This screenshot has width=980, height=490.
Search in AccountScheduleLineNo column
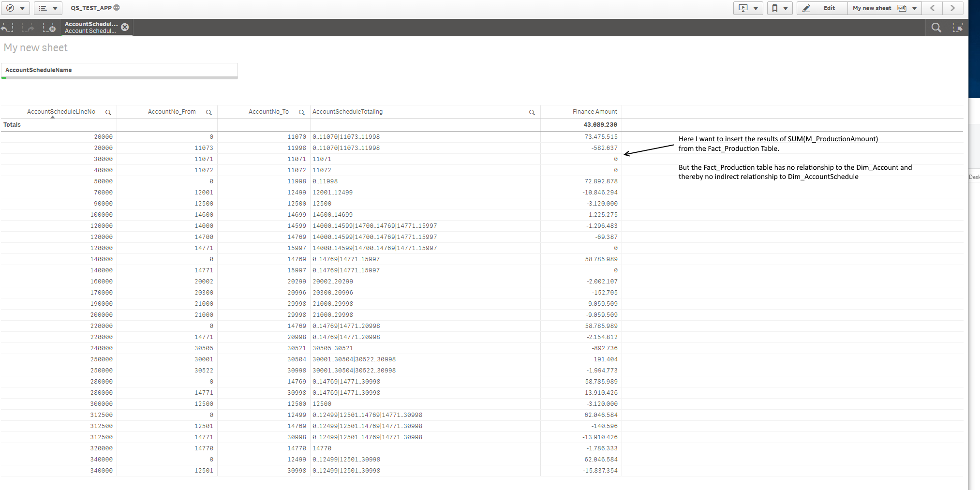pos(108,112)
